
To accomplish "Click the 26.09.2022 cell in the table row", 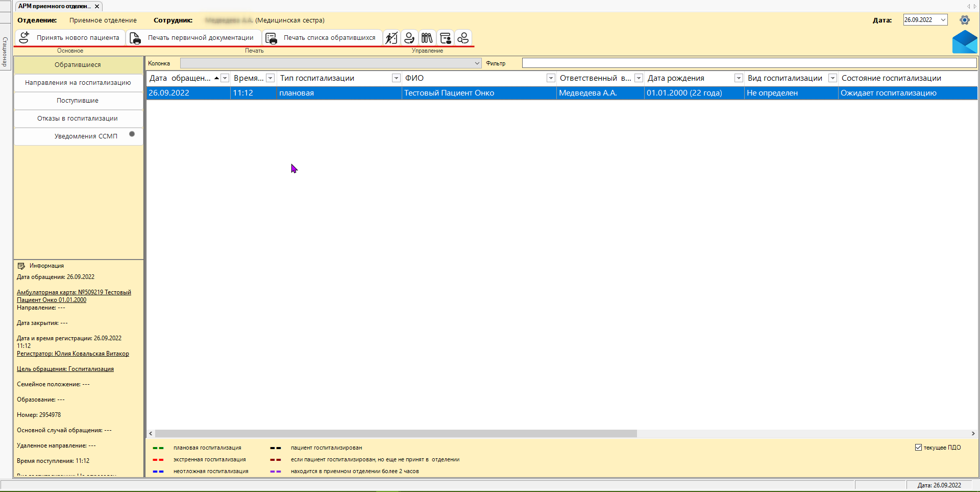I will coord(188,93).
